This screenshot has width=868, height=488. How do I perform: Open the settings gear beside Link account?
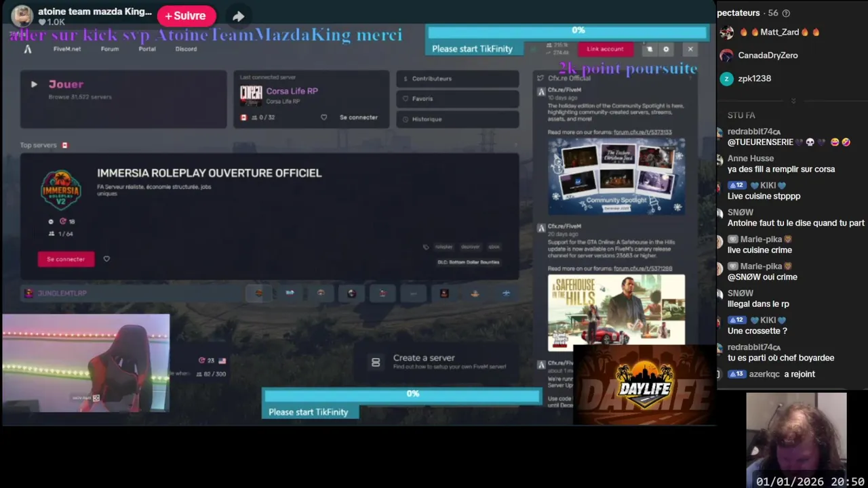coord(666,49)
